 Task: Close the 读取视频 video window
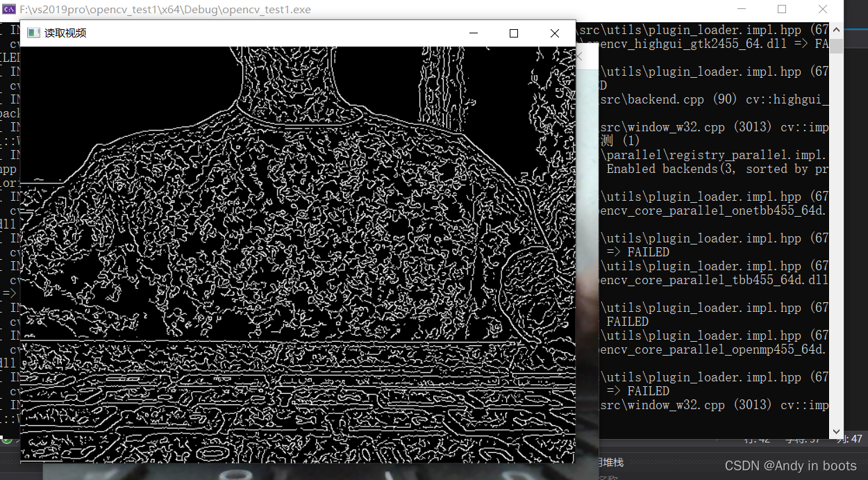[554, 33]
